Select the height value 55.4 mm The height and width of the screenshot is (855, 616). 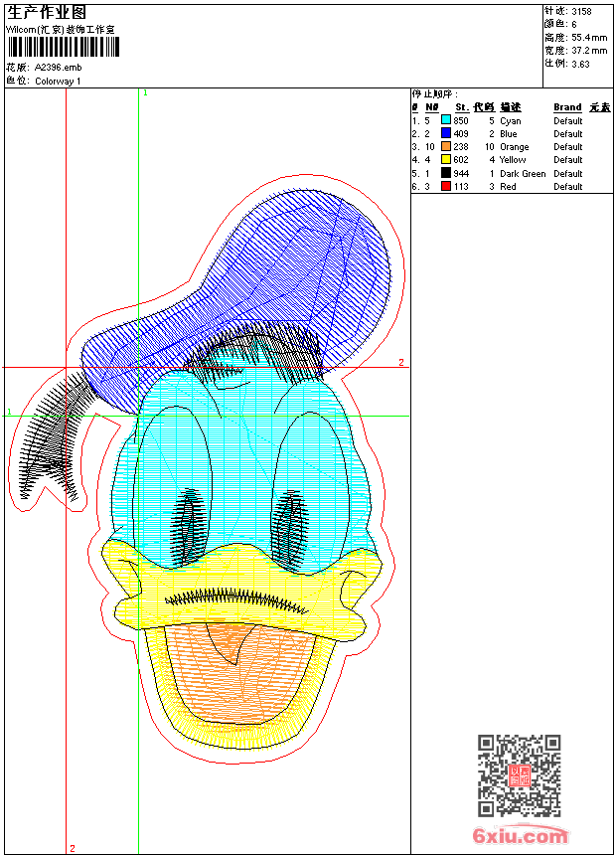click(x=589, y=37)
